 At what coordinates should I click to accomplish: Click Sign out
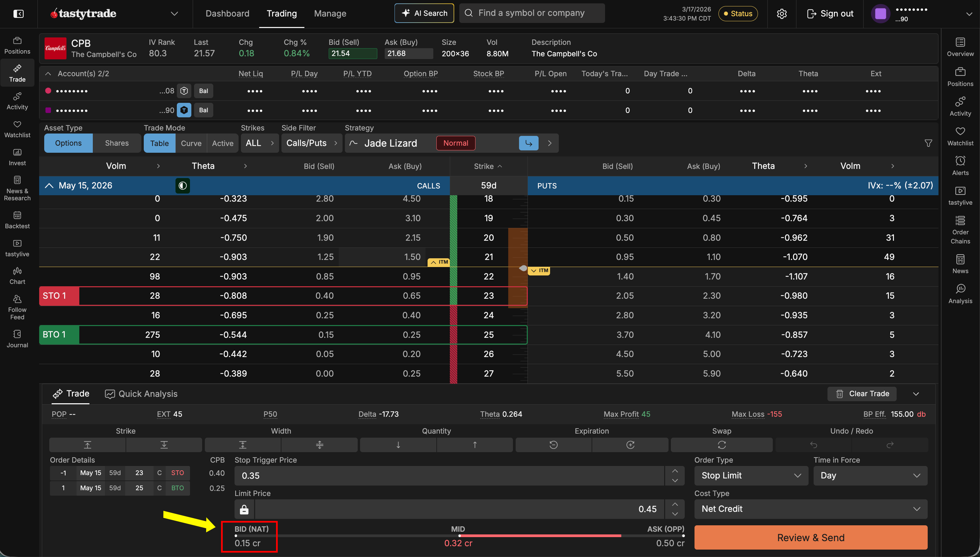tap(830, 14)
